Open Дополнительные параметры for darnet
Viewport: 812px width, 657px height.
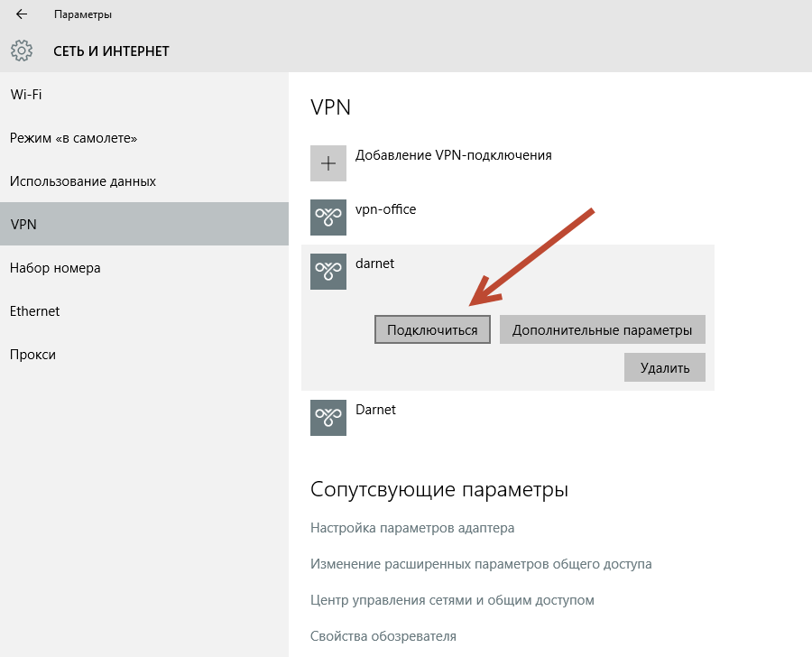pos(602,330)
